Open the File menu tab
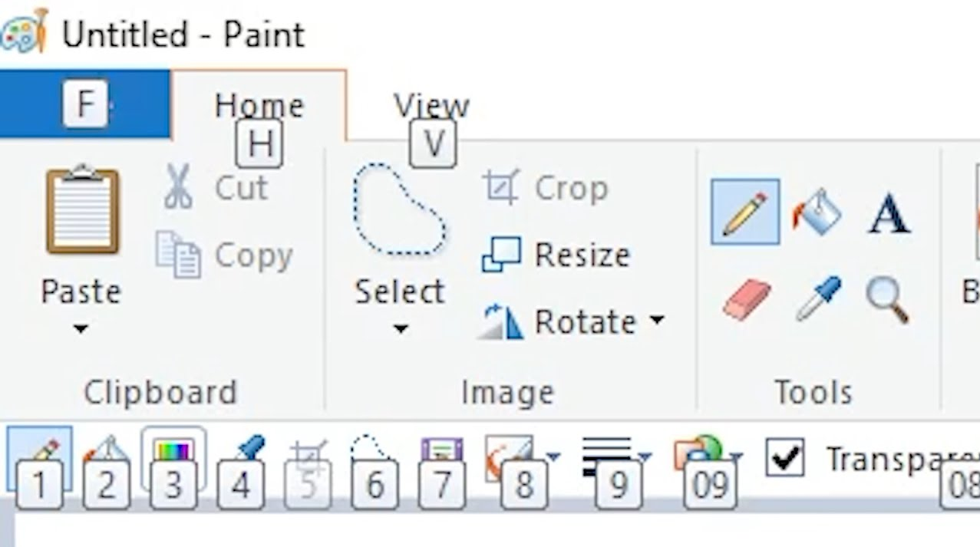980x547 pixels. click(x=84, y=104)
